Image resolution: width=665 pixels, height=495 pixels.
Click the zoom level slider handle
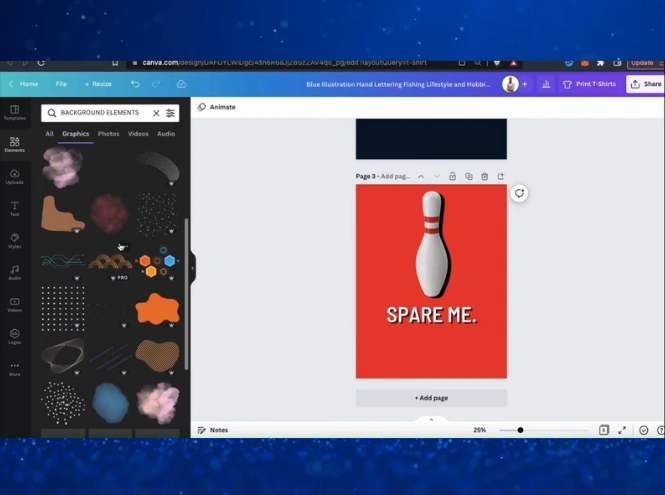tap(520, 430)
